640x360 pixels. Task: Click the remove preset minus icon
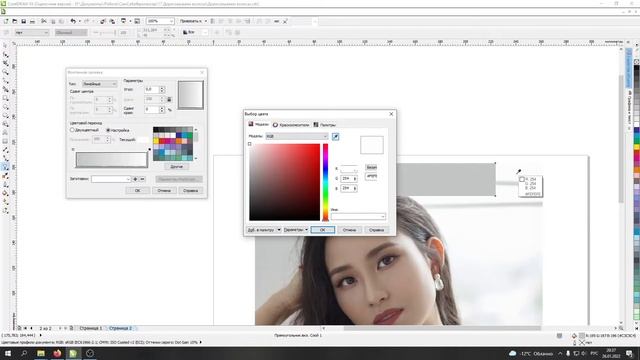point(142,179)
